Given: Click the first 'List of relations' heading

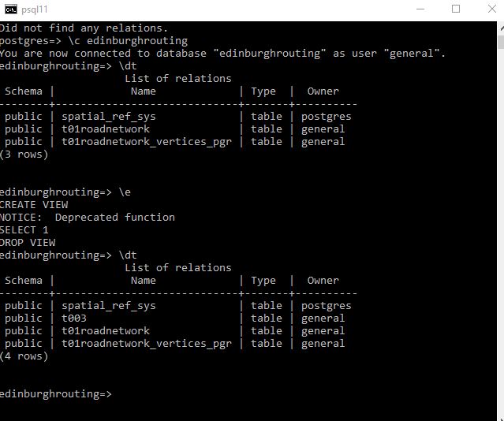Looking at the screenshot, I should 178,79.
